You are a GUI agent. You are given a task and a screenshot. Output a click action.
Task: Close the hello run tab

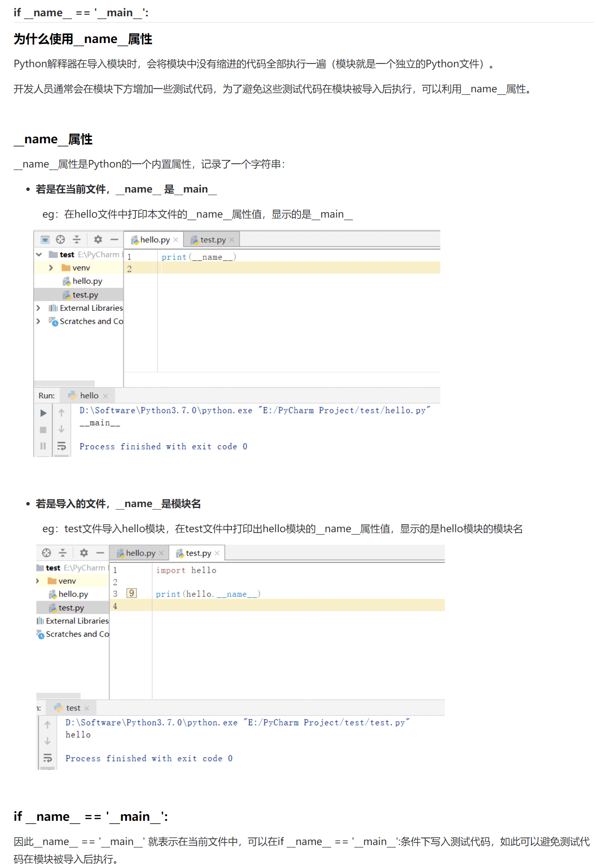pyautogui.click(x=105, y=396)
